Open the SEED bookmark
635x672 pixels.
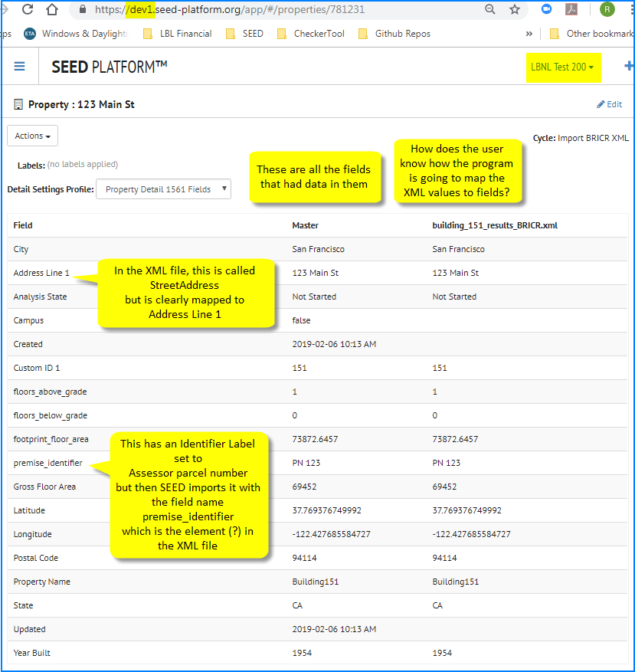252,34
